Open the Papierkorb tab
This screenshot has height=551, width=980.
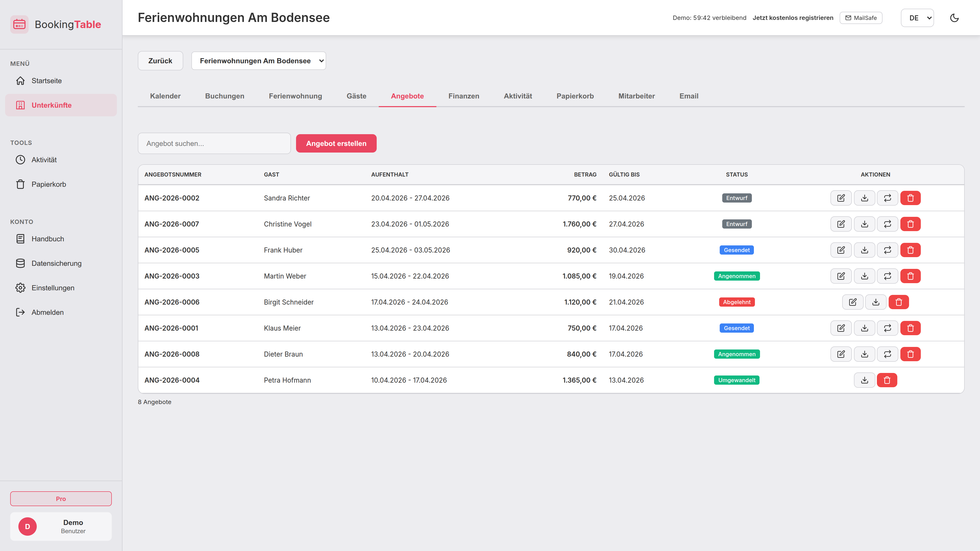[x=575, y=96]
